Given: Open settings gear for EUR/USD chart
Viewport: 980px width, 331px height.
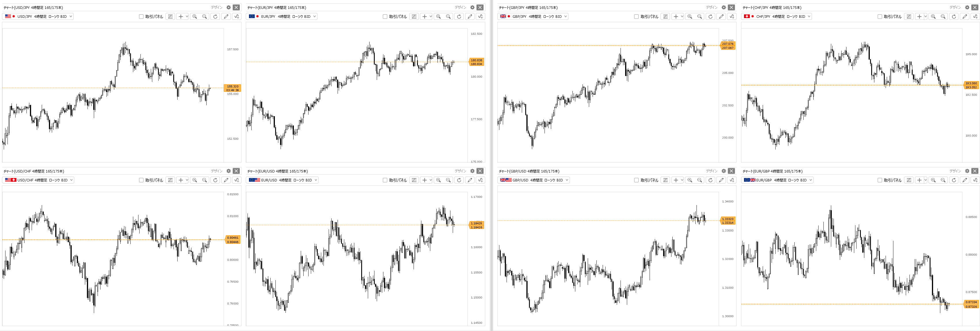Looking at the screenshot, I should pyautogui.click(x=472, y=171).
